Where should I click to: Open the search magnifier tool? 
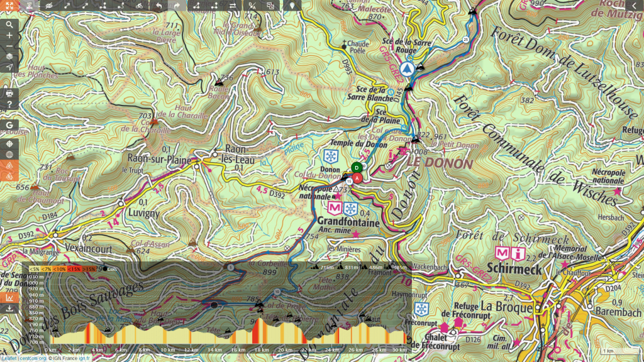pyautogui.click(x=9, y=25)
